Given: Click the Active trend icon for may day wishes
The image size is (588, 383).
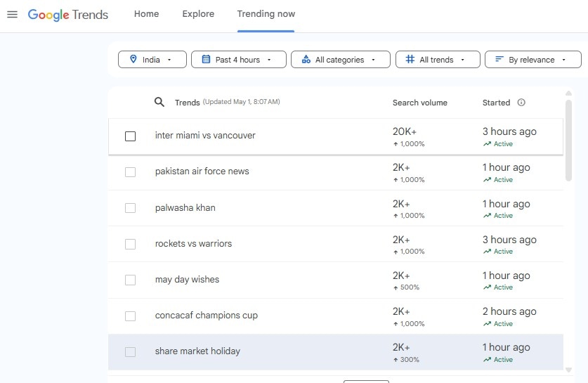Looking at the screenshot, I should (487, 287).
